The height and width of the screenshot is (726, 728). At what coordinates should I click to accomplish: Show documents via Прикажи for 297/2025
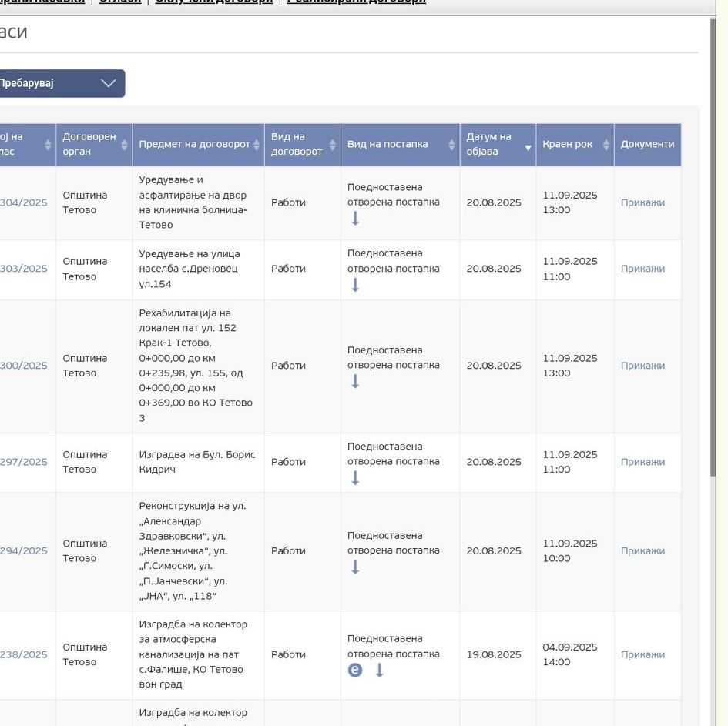(x=642, y=462)
